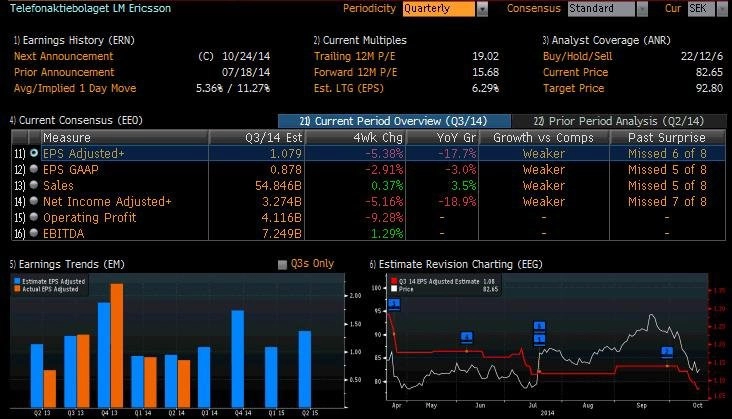The width and height of the screenshot is (732, 419).
Task: Click Weaker cell in EPS GAAP row
Action: point(544,169)
